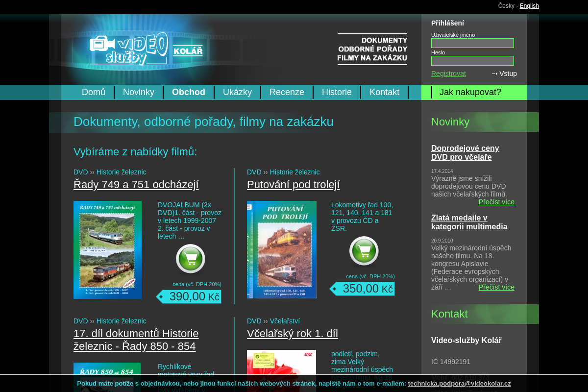Click the IČ 14992191 text

click(x=451, y=362)
